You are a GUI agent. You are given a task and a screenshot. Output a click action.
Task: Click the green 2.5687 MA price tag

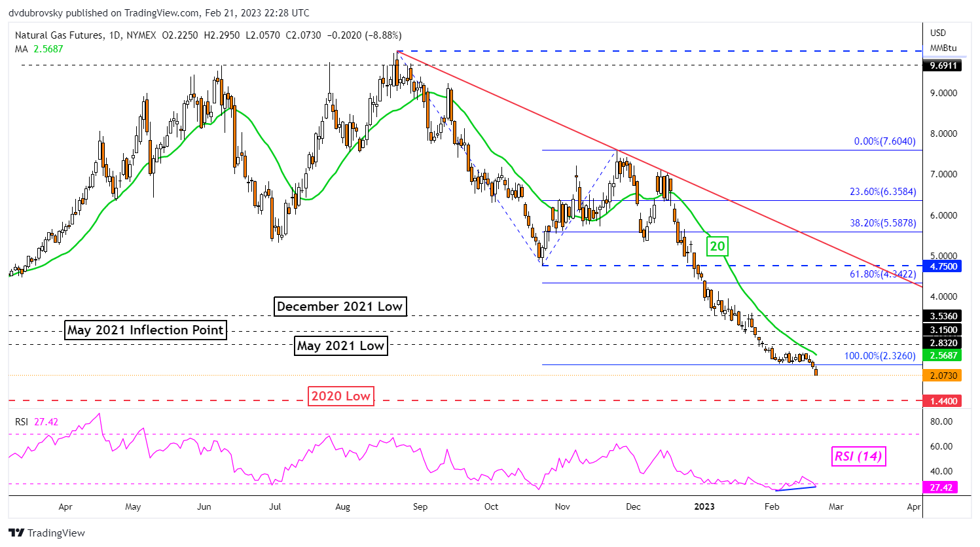click(x=941, y=355)
